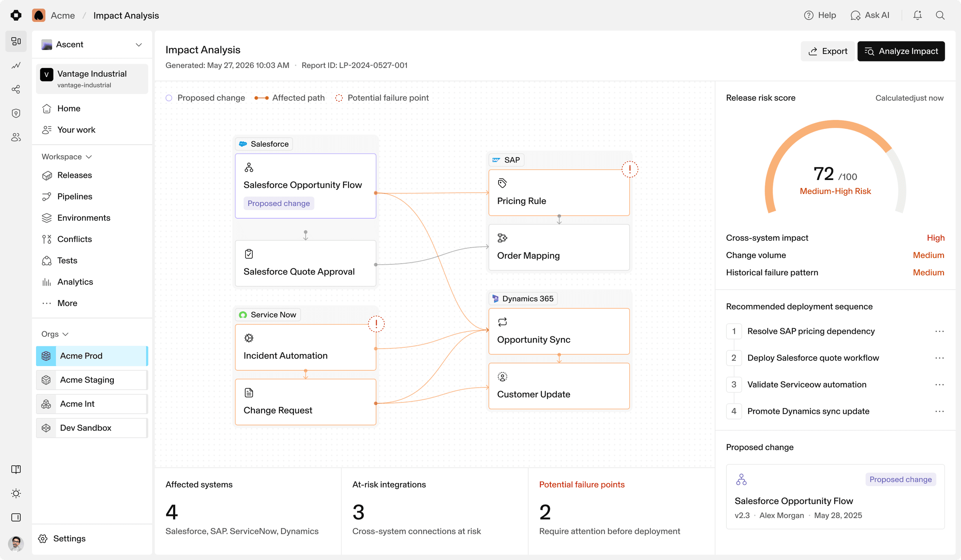Open Your work
961x560 pixels.
tap(92, 130)
